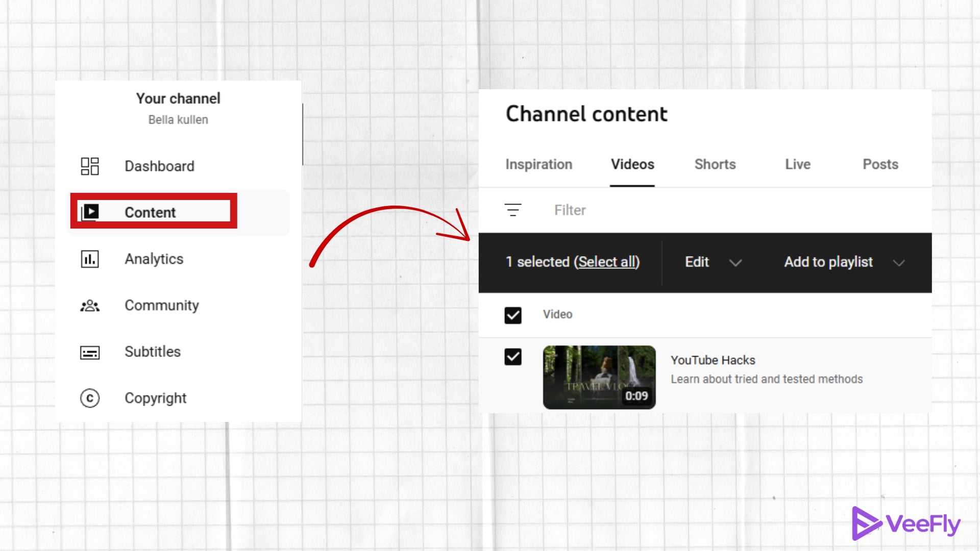Open the filter icon above the video list
Screen dimensions: 980x551
(x=512, y=210)
